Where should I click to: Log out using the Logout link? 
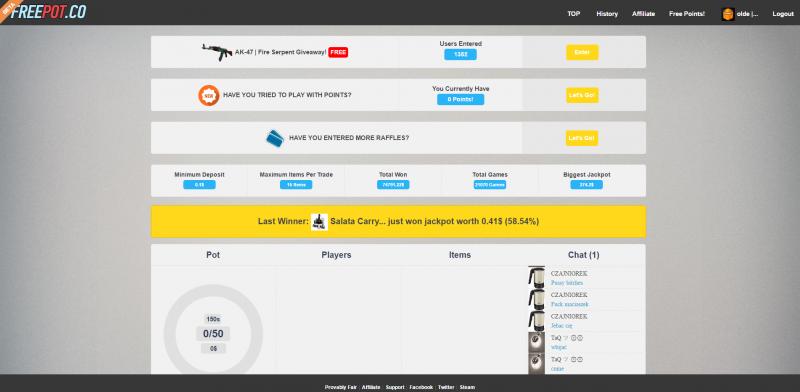783,14
